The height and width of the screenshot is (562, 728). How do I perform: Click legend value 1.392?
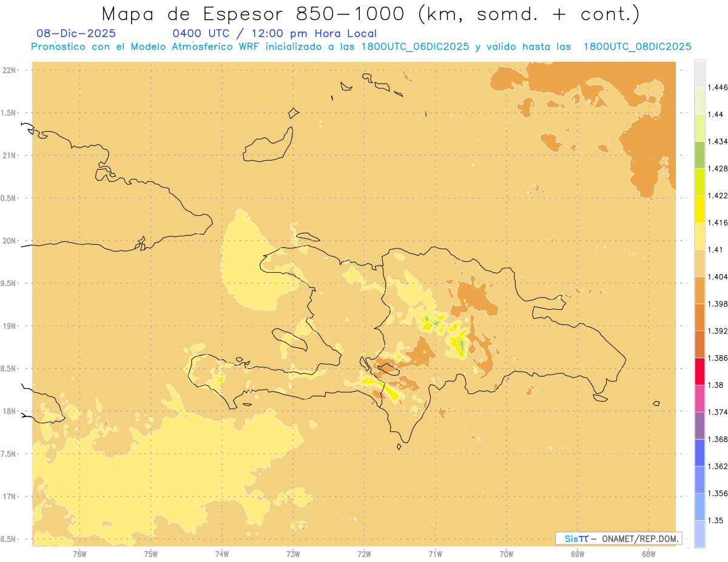[x=718, y=331]
